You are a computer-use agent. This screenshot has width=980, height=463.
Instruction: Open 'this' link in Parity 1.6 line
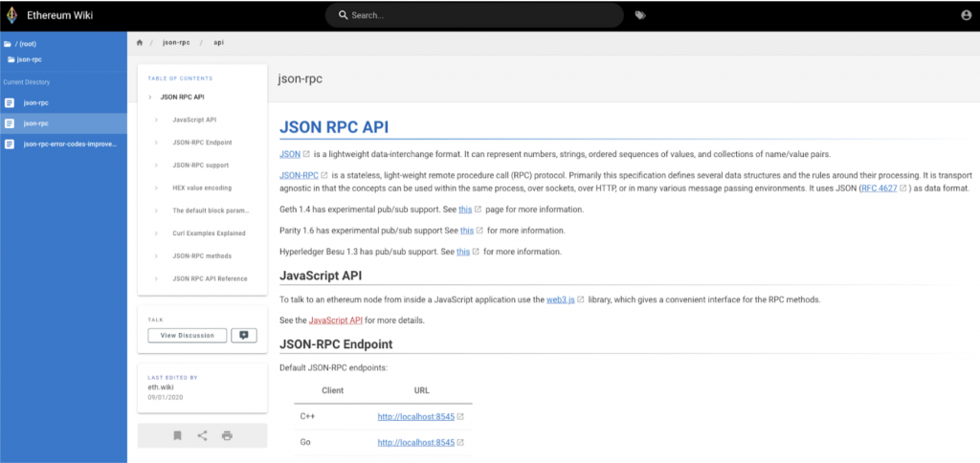pyautogui.click(x=467, y=231)
